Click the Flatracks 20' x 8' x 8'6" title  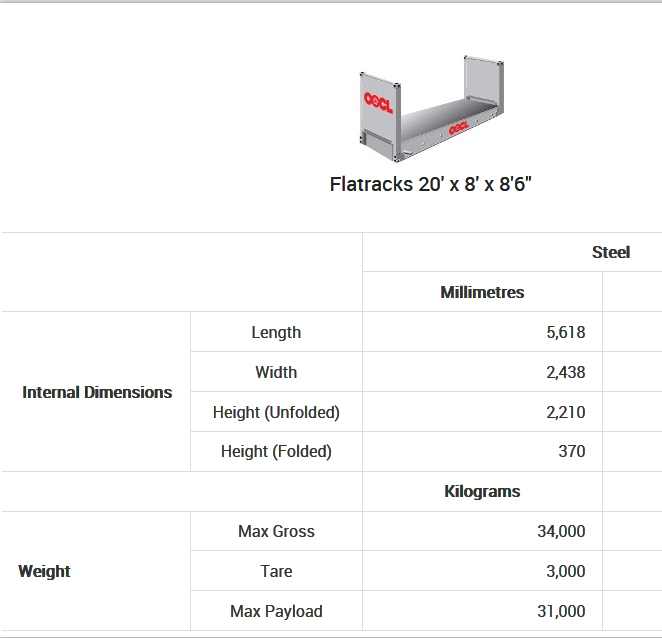[x=430, y=184]
